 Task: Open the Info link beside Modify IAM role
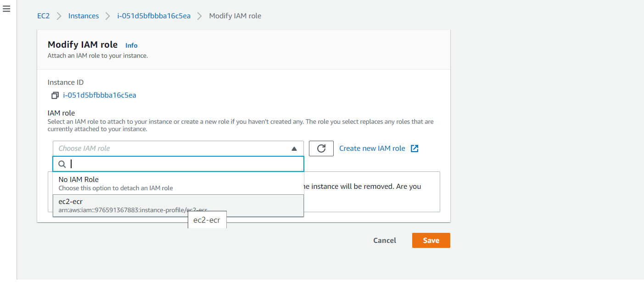(x=131, y=45)
